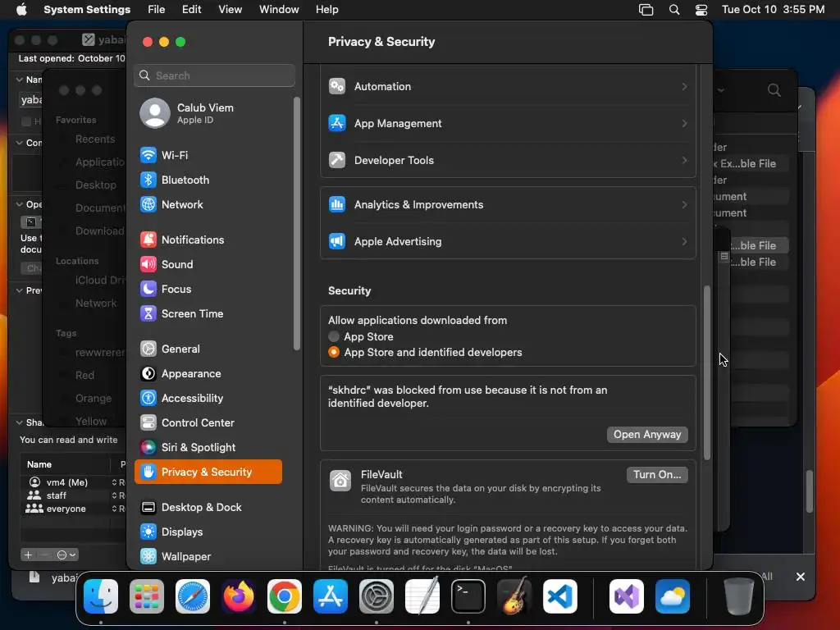Screen dimensions: 840x630
Task: Launch Google Chrome from the Dock
Action: [x=285, y=596]
